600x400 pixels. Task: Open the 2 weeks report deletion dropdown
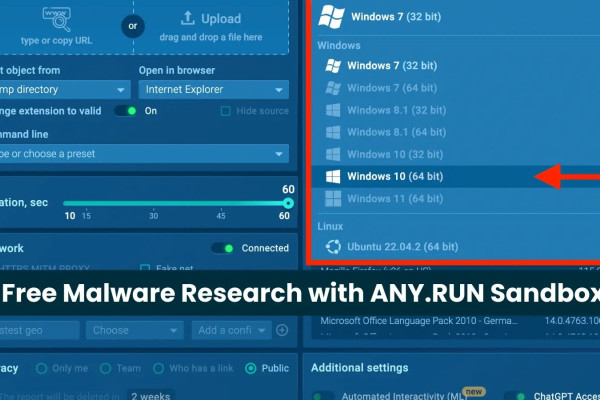click(151, 395)
